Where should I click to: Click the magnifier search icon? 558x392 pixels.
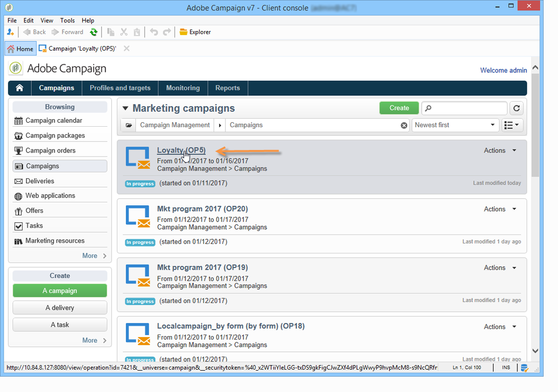click(429, 108)
